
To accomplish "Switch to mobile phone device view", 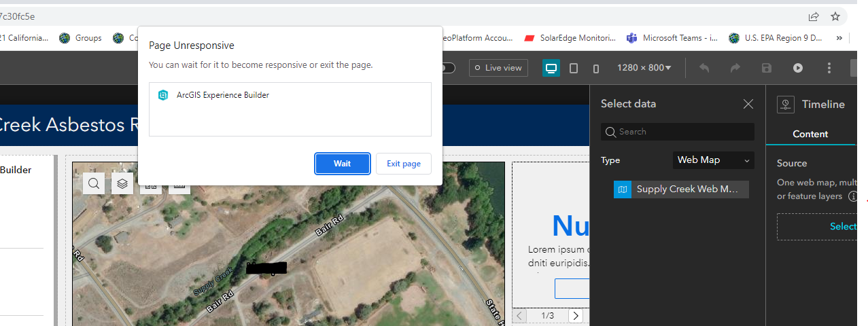I will tap(596, 68).
